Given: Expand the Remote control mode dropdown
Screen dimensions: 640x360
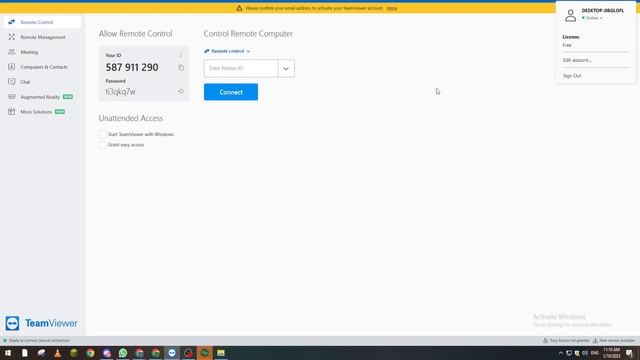Looking at the screenshot, I should (x=227, y=51).
